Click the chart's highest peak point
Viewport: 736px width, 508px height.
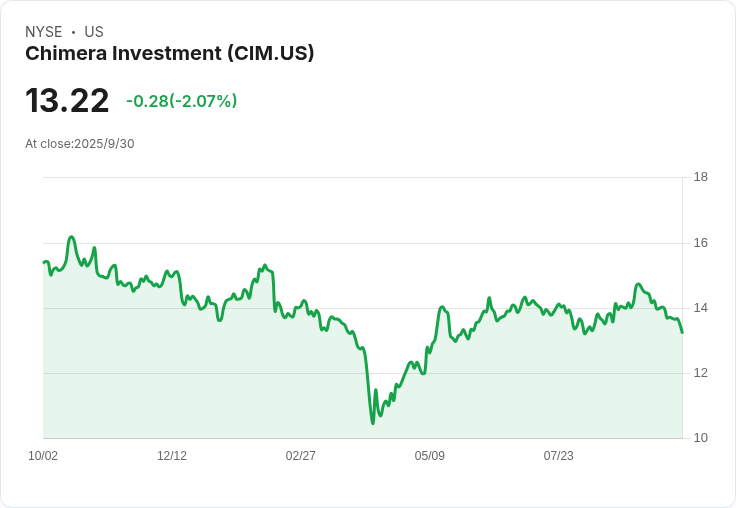coord(71,237)
